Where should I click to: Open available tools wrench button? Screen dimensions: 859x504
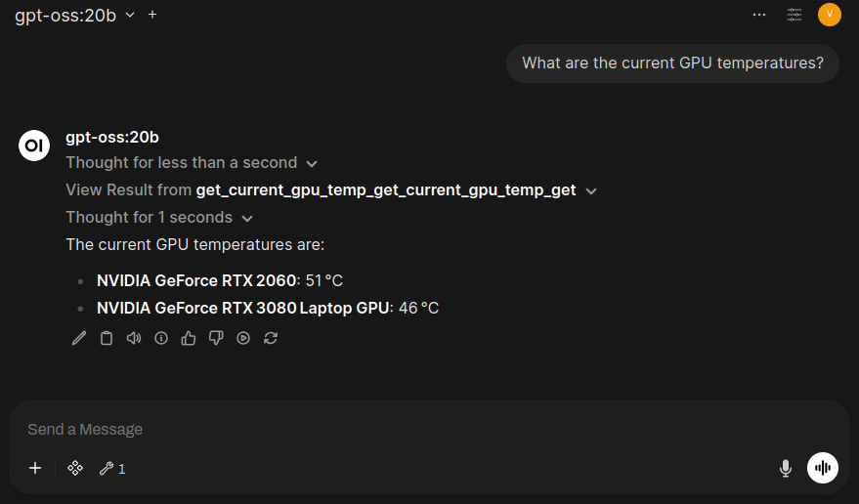click(111, 469)
